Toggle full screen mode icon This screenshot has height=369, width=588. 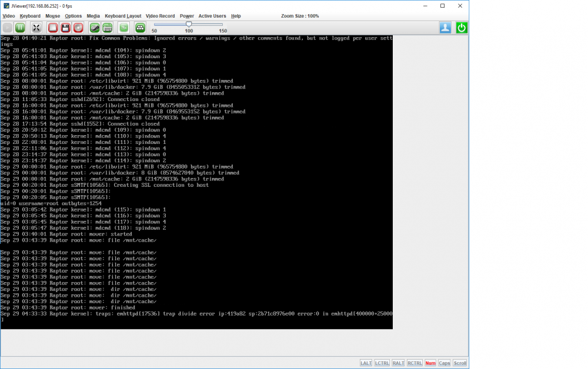tap(36, 28)
